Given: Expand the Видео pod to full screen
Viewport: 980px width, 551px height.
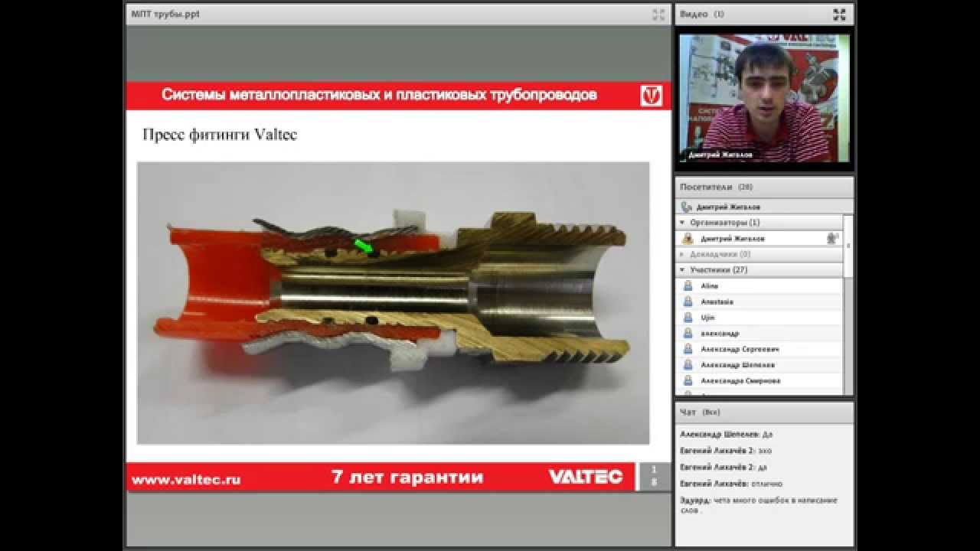Looking at the screenshot, I should (x=839, y=14).
